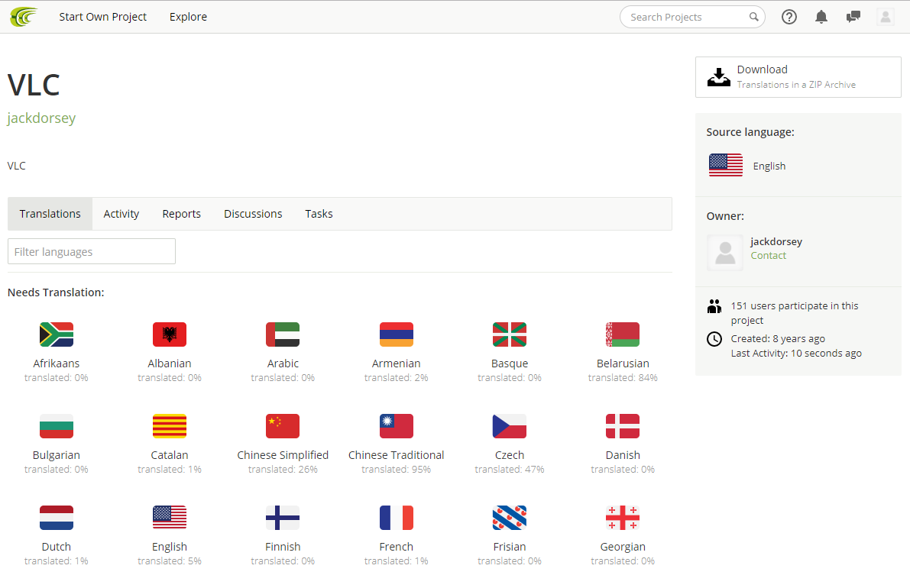Click the Czech flag icon

click(510, 426)
